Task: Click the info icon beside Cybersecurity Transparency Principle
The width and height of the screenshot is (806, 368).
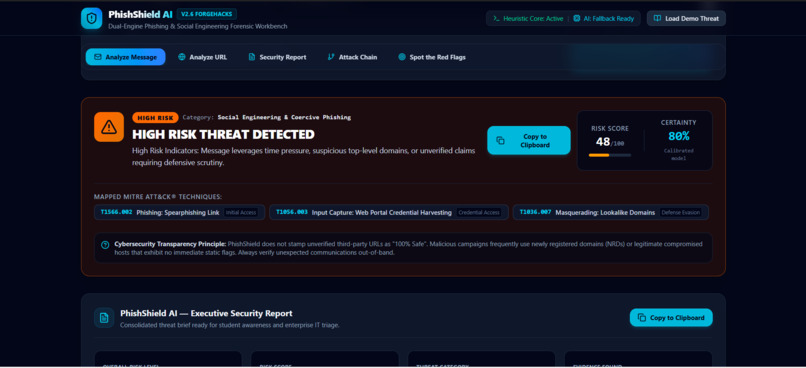Action: 105,245
